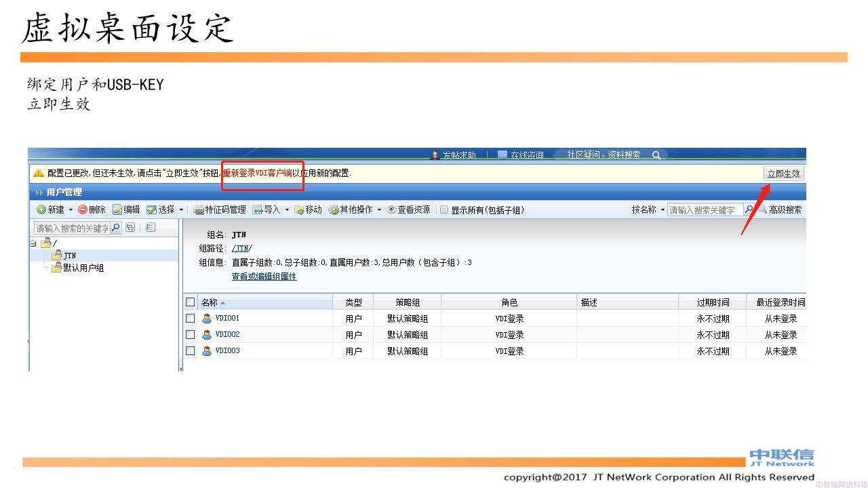Click 永不过期 cell in VDI002 row
The width and height of the screenshot is (868, 488).
713,335
